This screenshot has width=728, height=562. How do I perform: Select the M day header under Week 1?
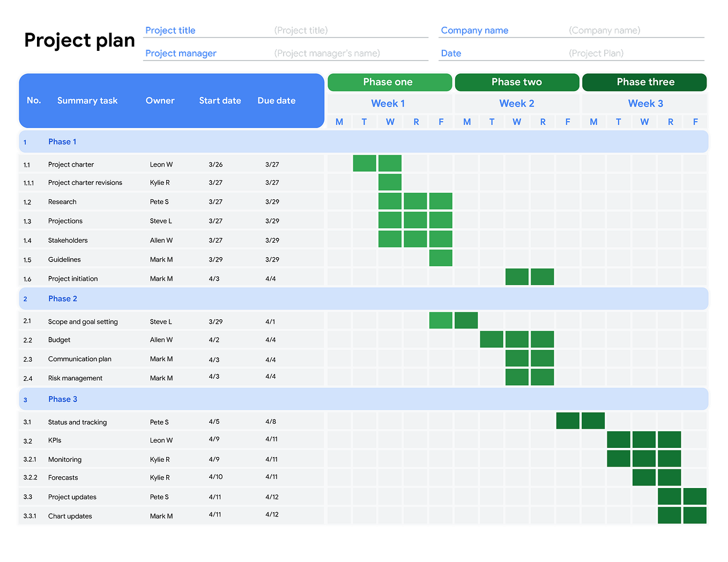[339, 122]
